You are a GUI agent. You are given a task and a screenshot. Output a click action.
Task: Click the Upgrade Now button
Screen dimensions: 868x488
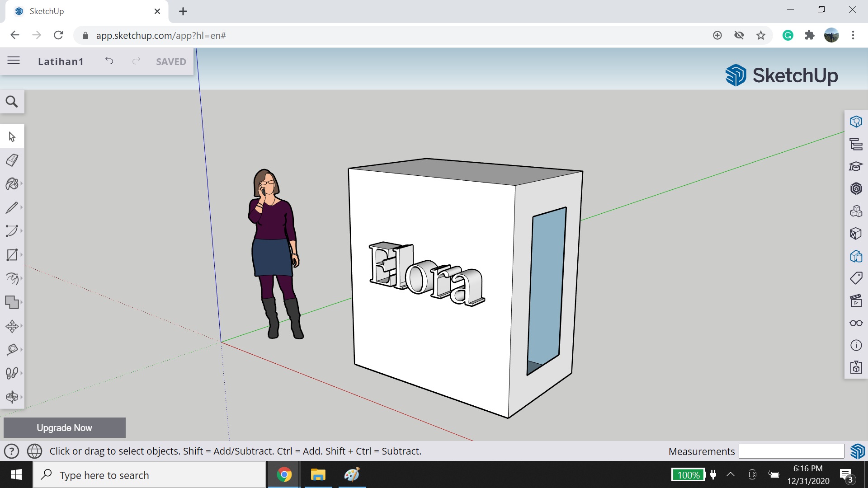point(65,427)
